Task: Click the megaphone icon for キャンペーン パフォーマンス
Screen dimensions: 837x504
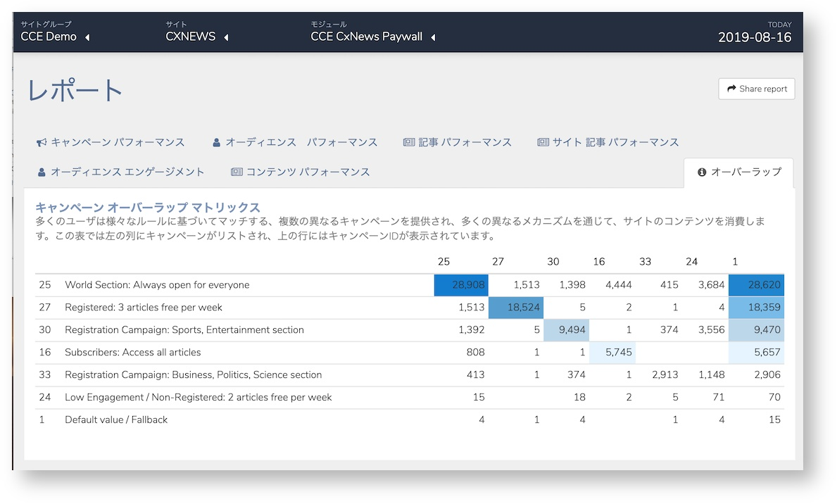Action: (x=41, y=143)
